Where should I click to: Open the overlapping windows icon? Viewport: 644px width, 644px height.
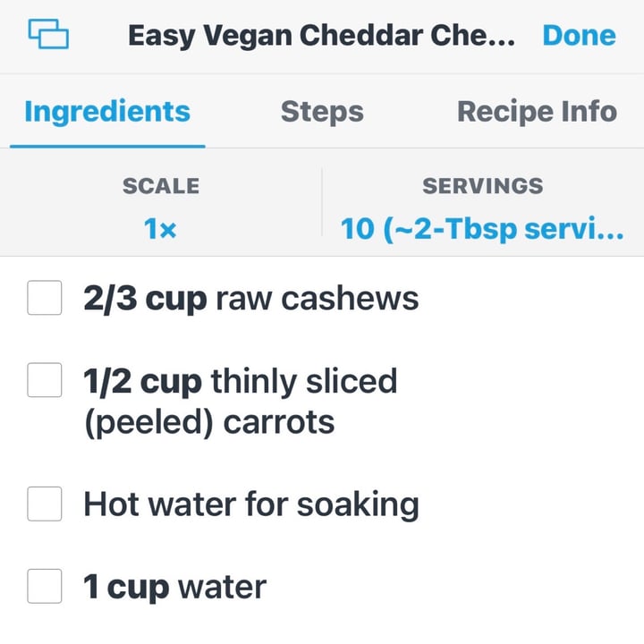coord(48,34)
